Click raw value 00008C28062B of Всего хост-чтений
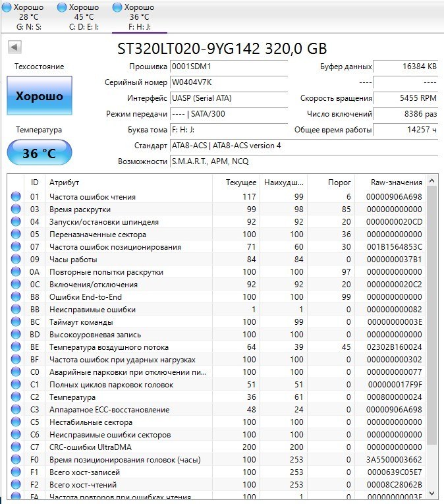Image resolution: width=444 pixels, height=504 pixels. [395, 485]
